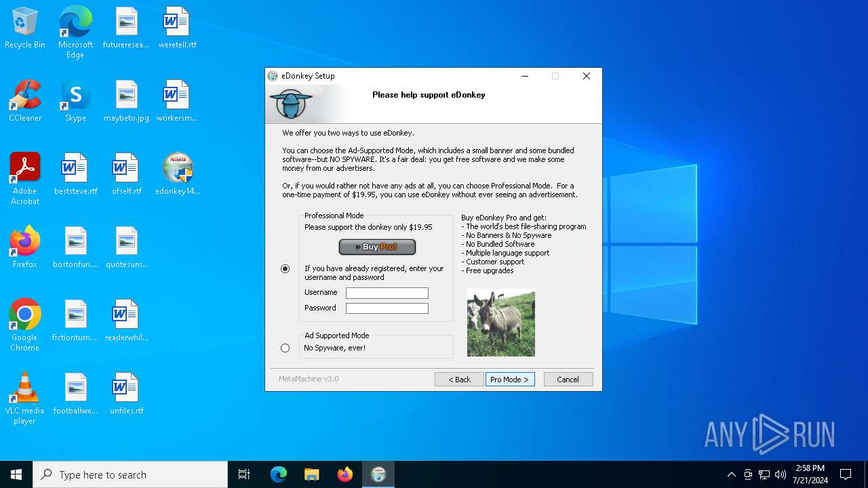Image resolution: width=868 pixels, height=488 pixels.
Task: Cancel the eDonkey setup
Action: [568, 380]
